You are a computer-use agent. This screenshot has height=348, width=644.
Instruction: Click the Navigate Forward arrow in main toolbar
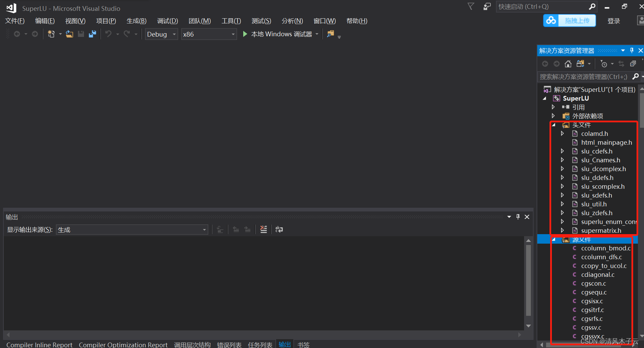click(35, 34)
